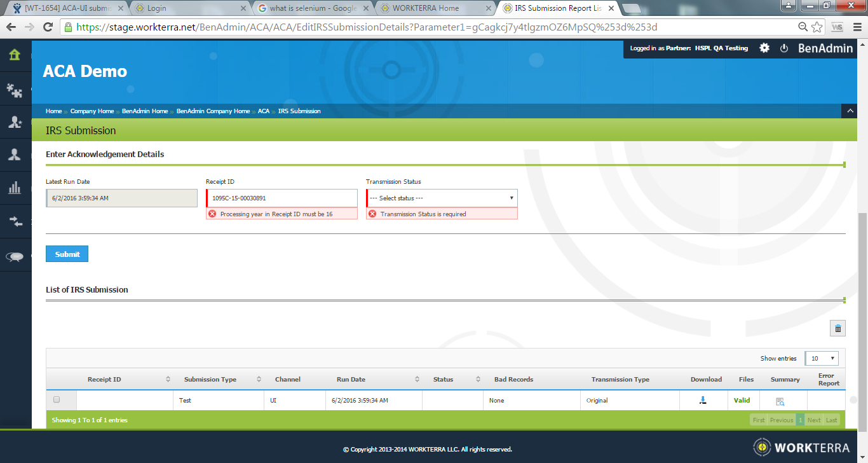Open the chat bubble sidebar icon
Viewport: 868px width, 463px height.
click(15, 256)
